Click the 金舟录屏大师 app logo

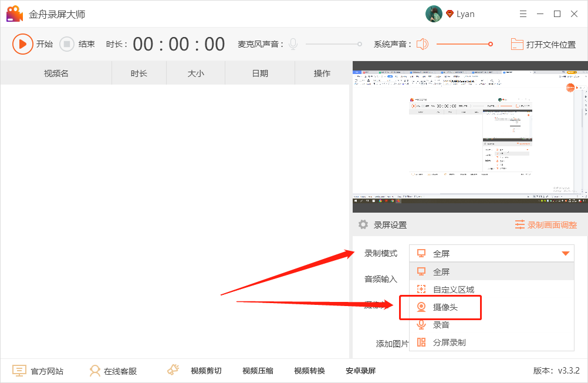[x=14, y=13]
